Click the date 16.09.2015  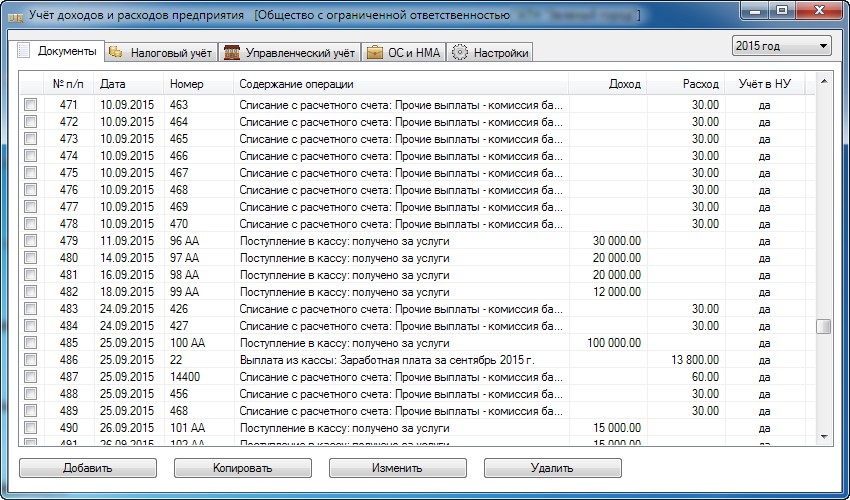pos(127,275)
